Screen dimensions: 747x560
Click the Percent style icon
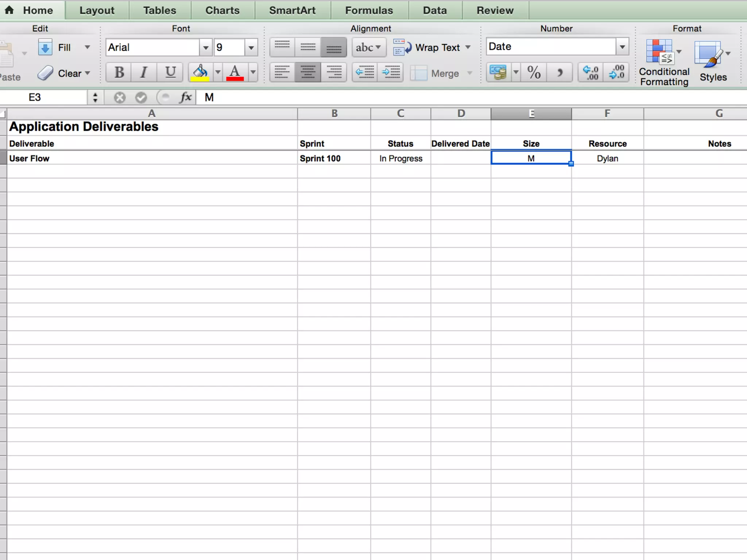(x=534, y=72)
